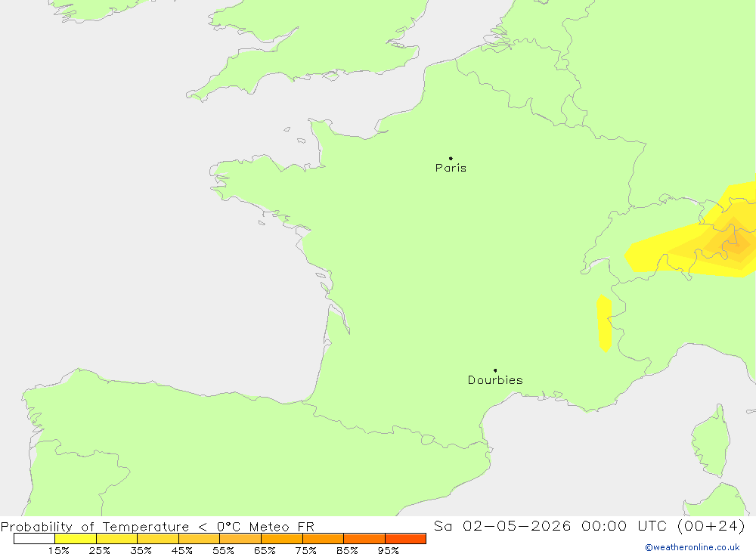Click the 35% legend label
Screen dimensions: 756x554
click(141, 550)
